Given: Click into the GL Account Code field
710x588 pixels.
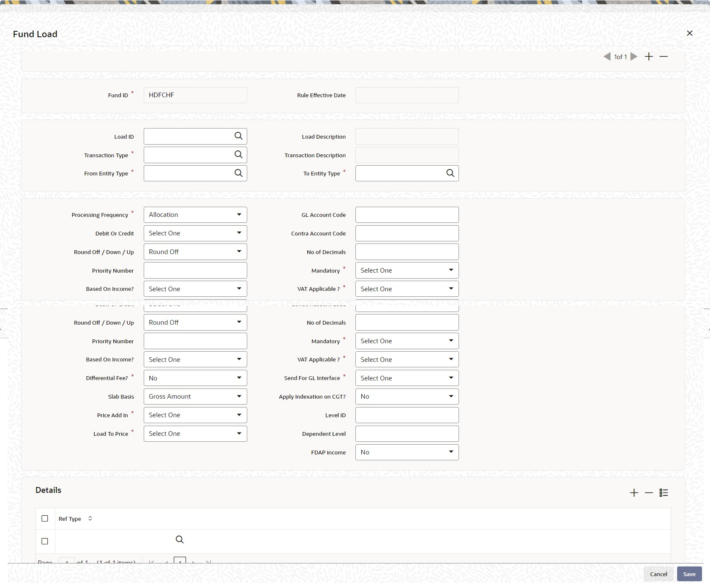Looking at the screenshot, I should click(x=407, y=215).
